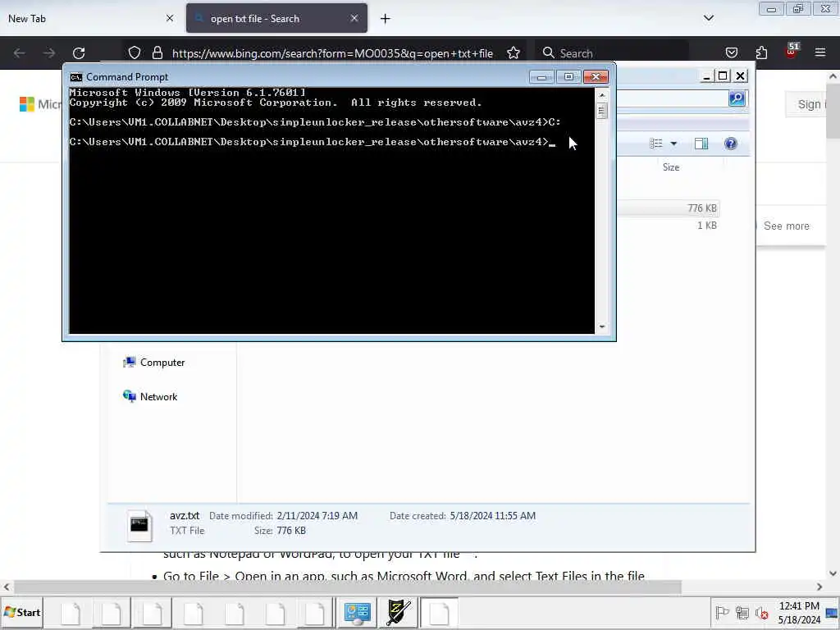Screen dimensions: 840x630
Task: Click the Firefox forward arrow
Action: [x=48, y=53]
